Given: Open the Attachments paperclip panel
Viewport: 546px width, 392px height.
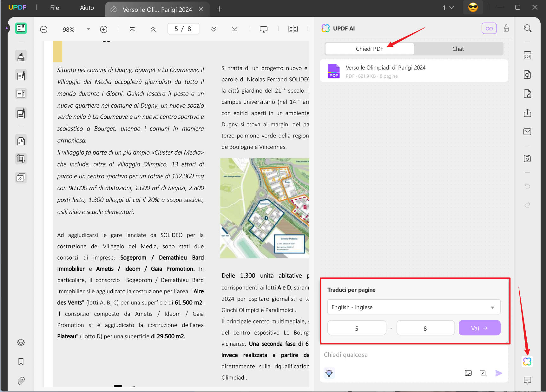Looking at the screenshot, I should click(21, 381).
